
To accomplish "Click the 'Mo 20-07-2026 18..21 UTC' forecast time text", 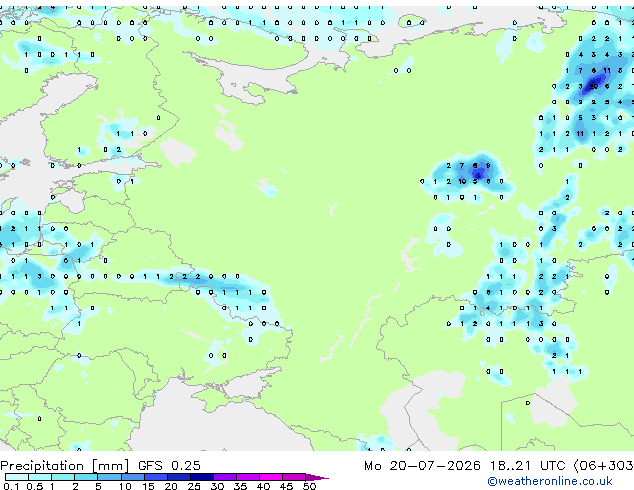I will tap(465, 466).
